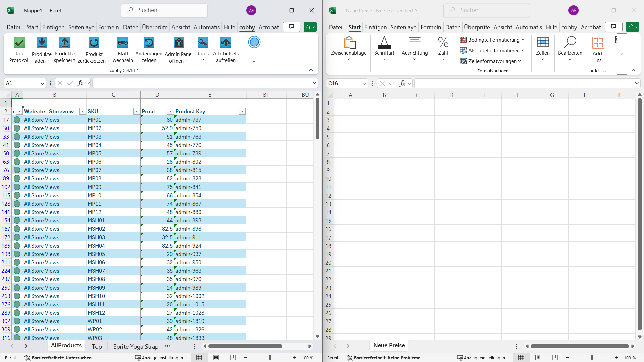Open the SKU column filter dropdown

point(136,111)
